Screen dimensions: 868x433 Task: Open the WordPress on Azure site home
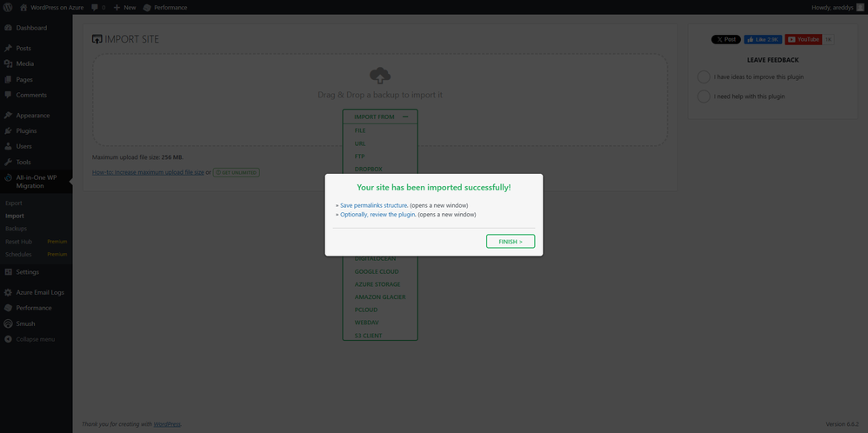point(51,7)
